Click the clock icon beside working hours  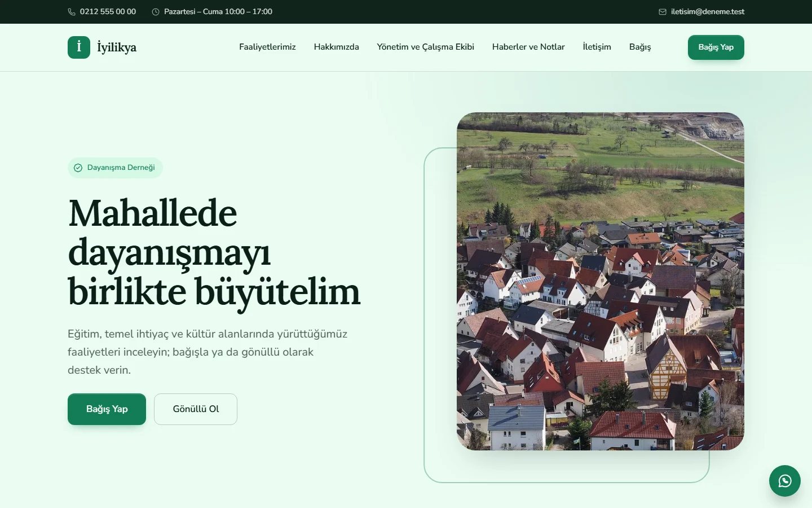(x=156, y=12)
